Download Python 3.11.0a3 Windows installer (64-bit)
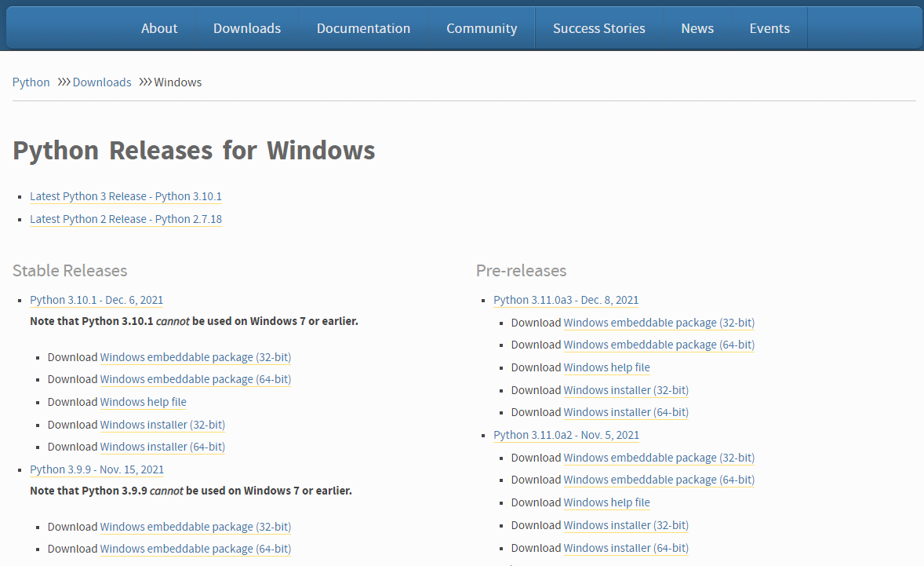Screen dimensions: 924x566 [x=626, y=412]
